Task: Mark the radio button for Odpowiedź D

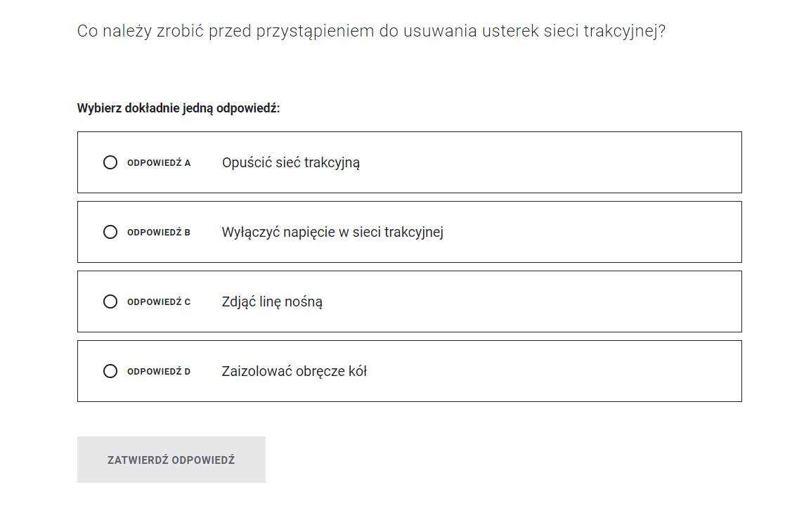Action: tap(110, 371)
